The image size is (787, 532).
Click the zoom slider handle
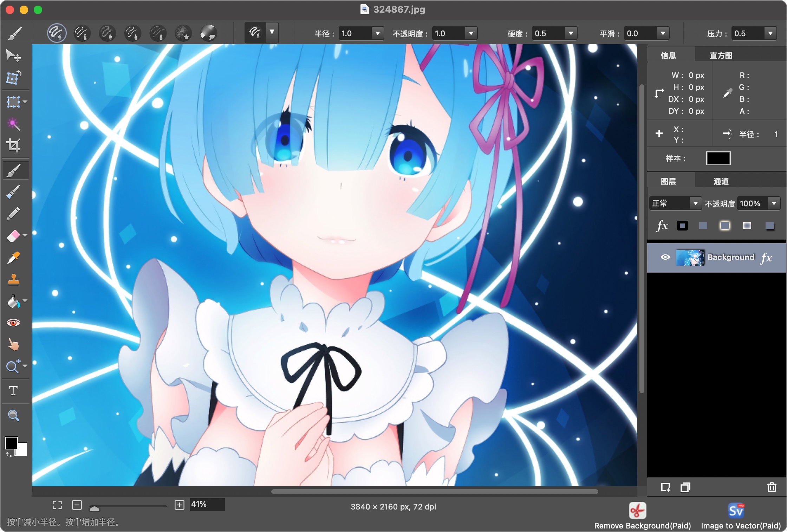click(x=94, y=508)
